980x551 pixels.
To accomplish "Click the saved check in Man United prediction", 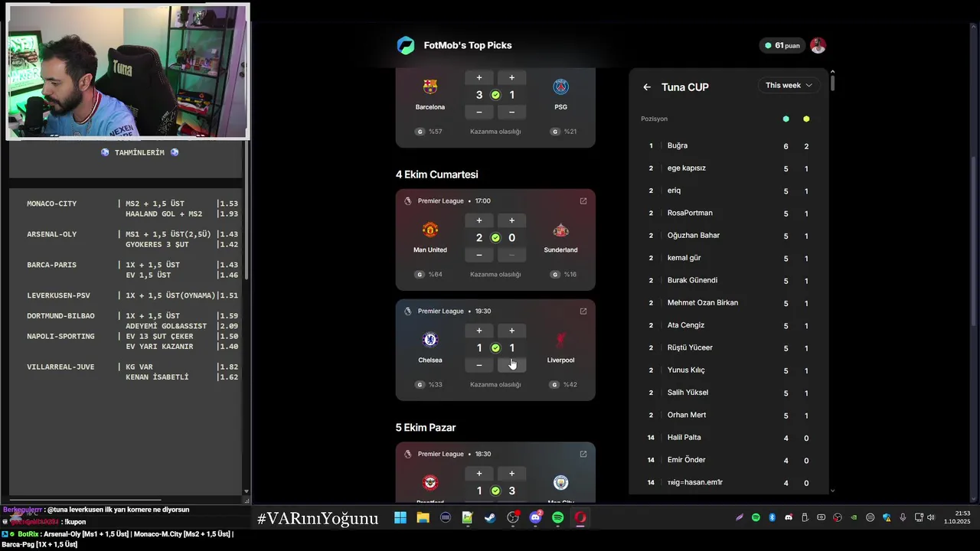I will 495,238.
